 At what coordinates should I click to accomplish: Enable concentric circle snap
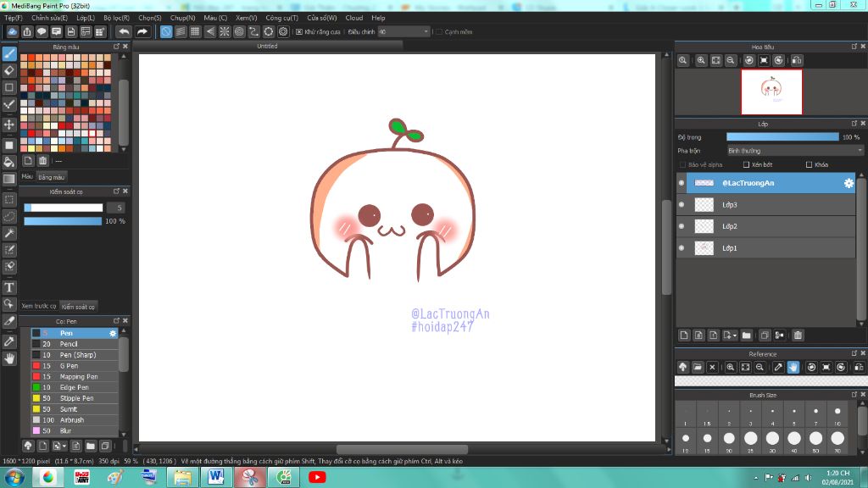point(239,31)
